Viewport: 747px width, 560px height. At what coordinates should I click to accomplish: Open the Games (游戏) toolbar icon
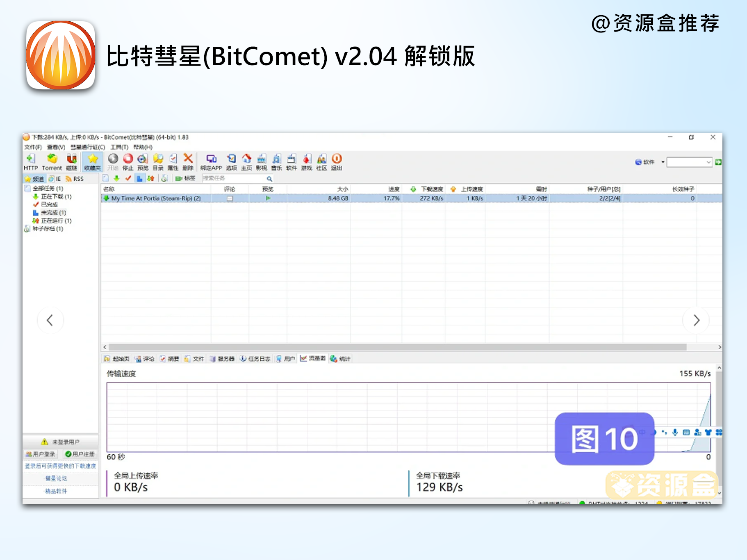(307, 162)
